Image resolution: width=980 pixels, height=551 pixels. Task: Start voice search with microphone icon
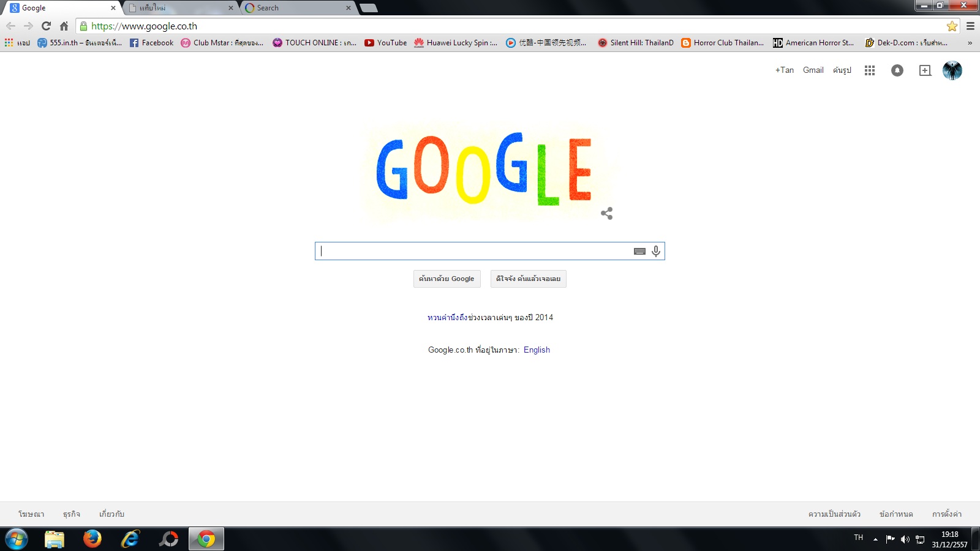click(656, 251)
